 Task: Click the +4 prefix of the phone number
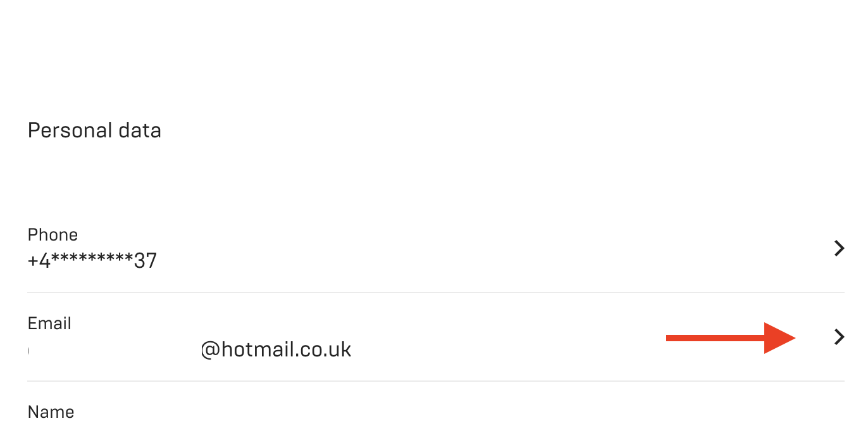[39, 261]
